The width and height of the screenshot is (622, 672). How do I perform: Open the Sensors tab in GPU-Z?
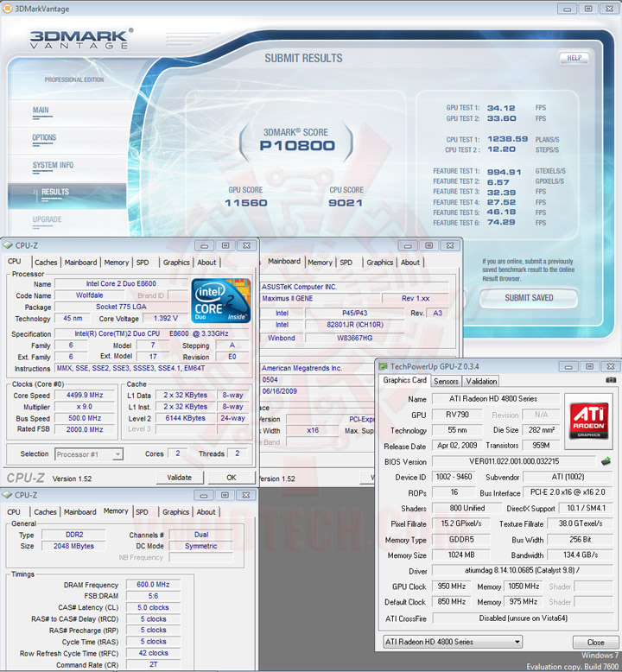[x=446, y=381]
